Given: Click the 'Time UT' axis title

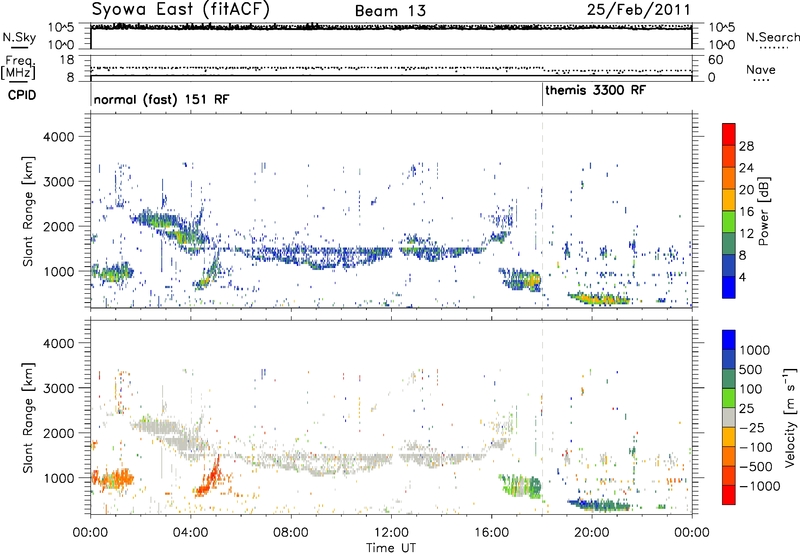Looking at the screenshot, I should [391, 548].
